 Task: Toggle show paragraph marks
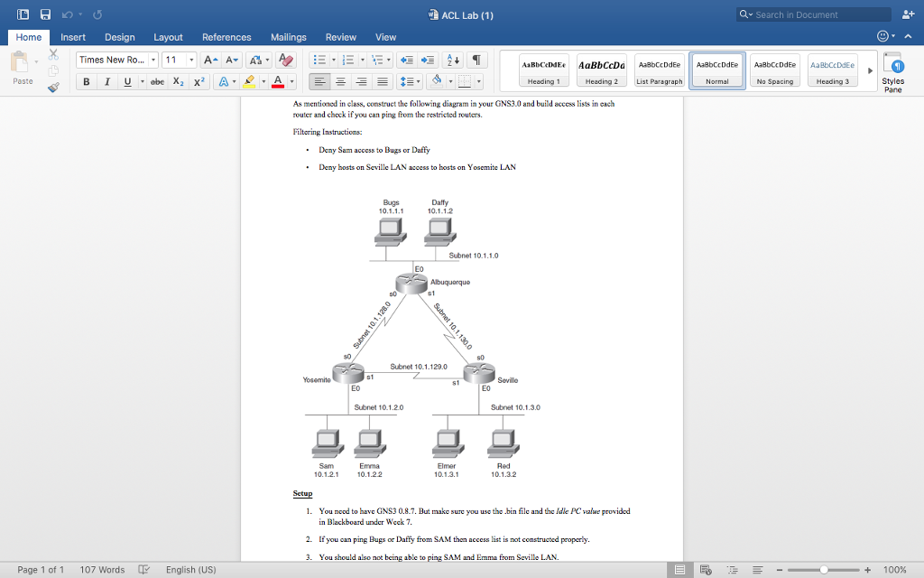click(476, 61)
